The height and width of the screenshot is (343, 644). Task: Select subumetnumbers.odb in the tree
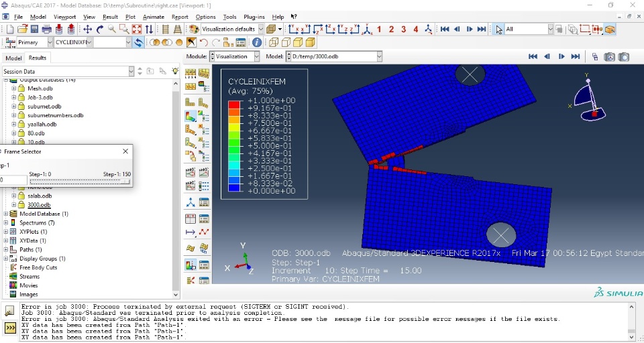tap(55, 115)
